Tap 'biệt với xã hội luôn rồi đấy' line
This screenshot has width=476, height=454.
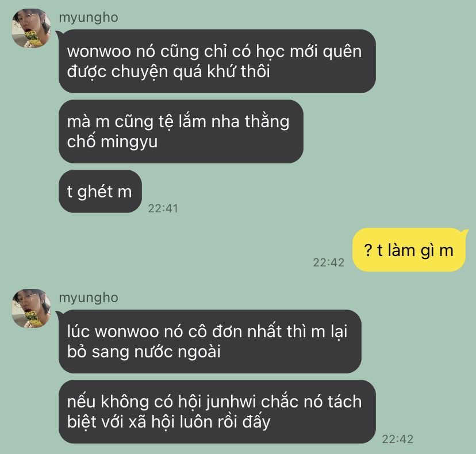(x=168, y=422)
